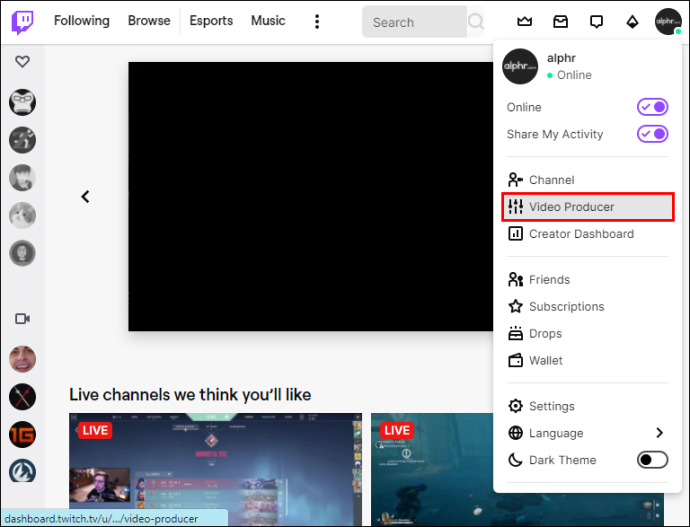This screenshot has height=527, width=690.
Task: Click the Twitch logo home icon
Action: (x=22, y=22)
